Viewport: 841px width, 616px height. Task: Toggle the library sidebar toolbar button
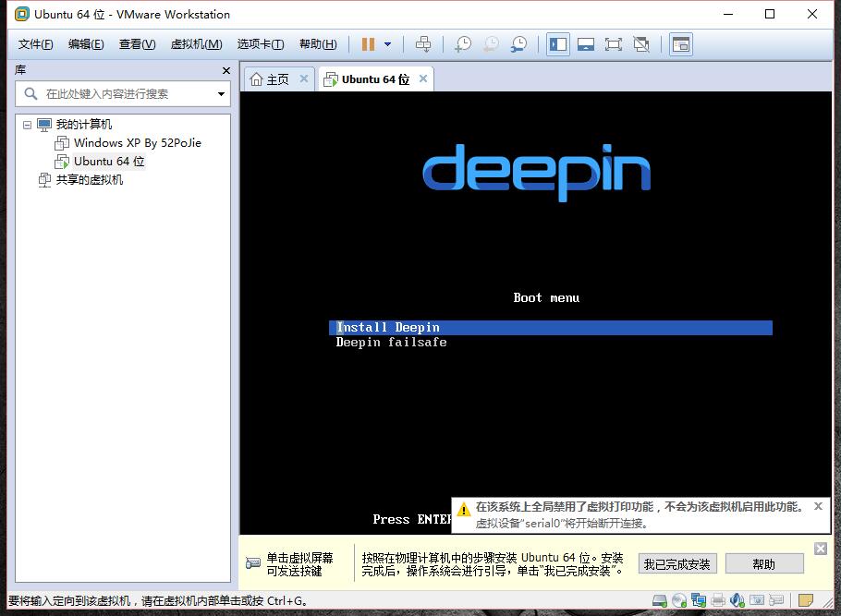[558, 44]
